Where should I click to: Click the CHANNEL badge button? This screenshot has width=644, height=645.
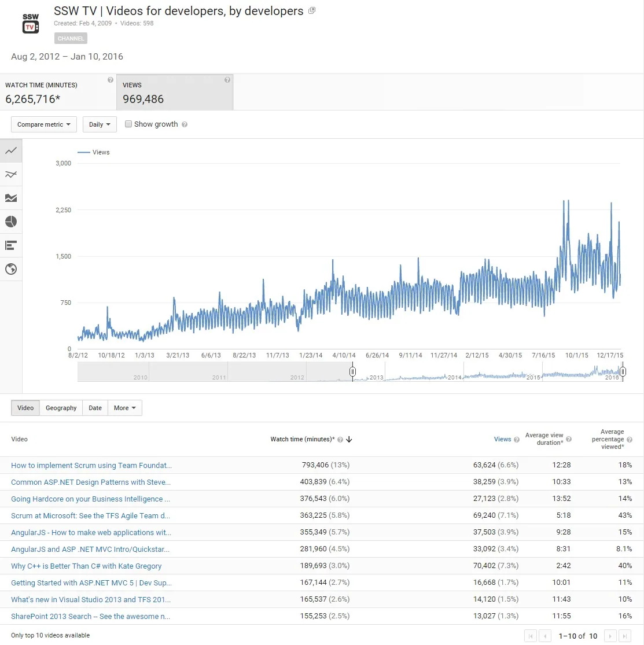(71, 38)
